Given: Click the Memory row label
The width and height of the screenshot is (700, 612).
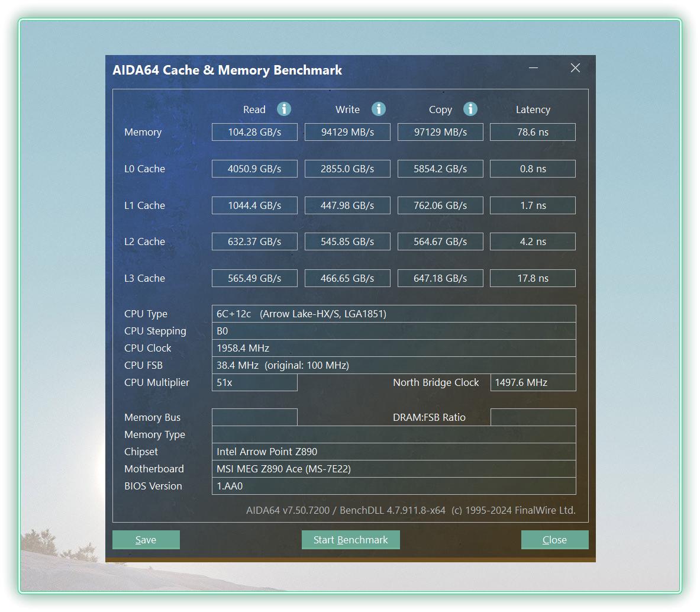Looking at the screenshot, I should (143, 132).
